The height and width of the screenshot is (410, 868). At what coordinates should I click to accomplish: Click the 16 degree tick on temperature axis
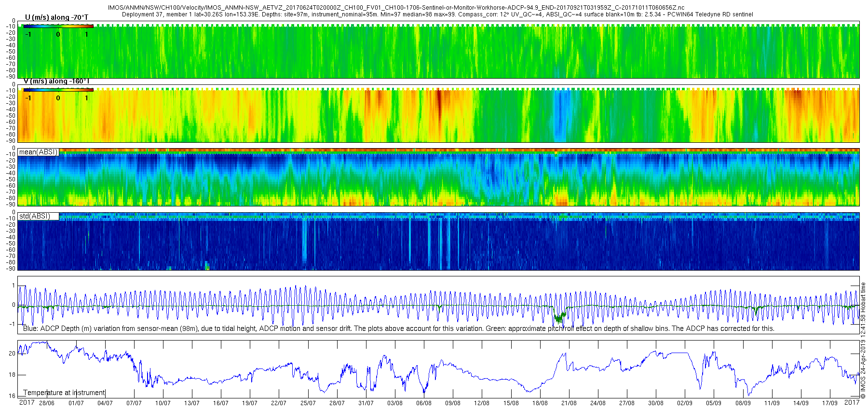pos(12,396)
